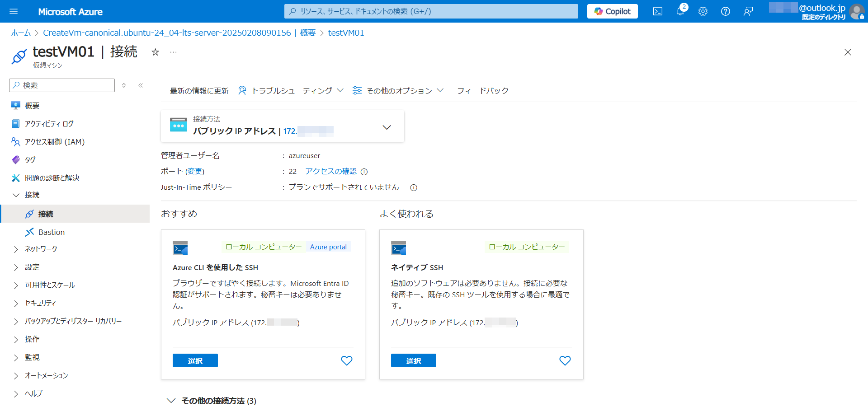Click the アクセスの確認 link
This screenshot has height=416, width=868.
[x=330, y=171]
